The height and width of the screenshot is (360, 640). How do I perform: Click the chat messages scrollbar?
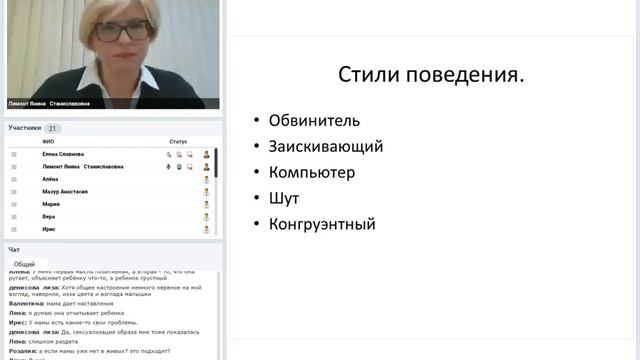[x=218, y=316]
